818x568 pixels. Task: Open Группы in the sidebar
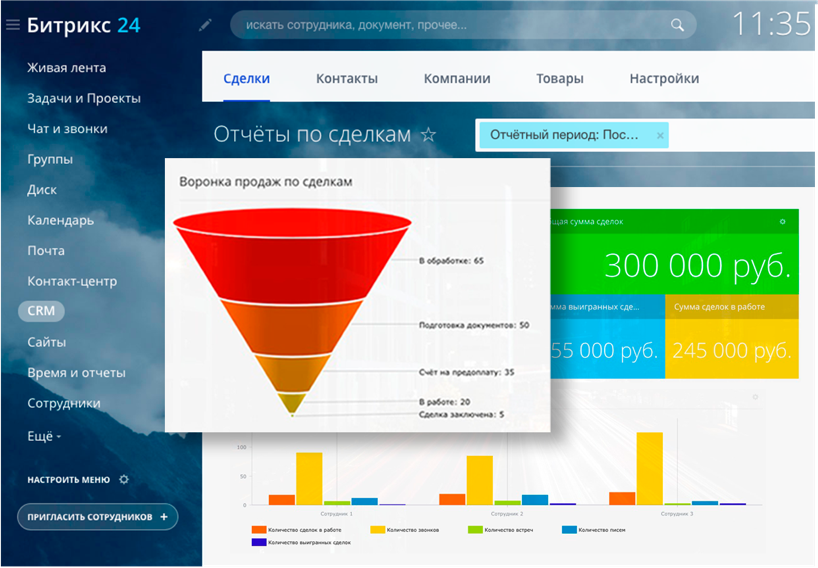[x=50, y=159]
